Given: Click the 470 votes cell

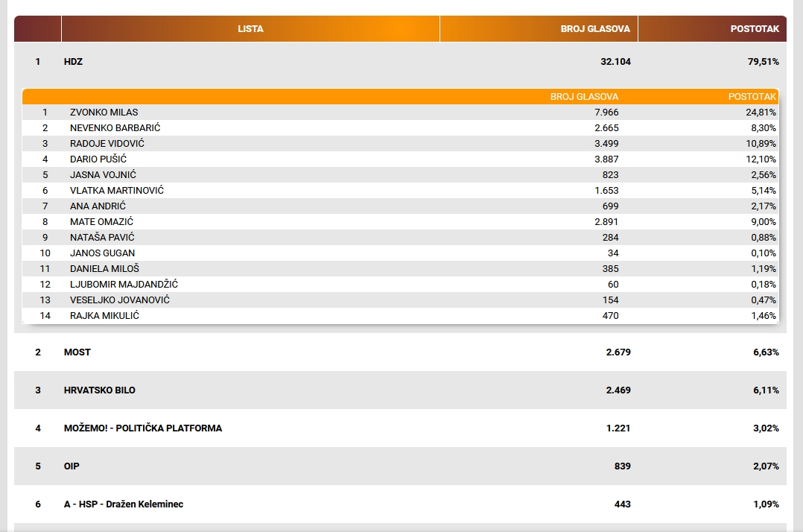Looking at the screenshot, I should (611, 315).
